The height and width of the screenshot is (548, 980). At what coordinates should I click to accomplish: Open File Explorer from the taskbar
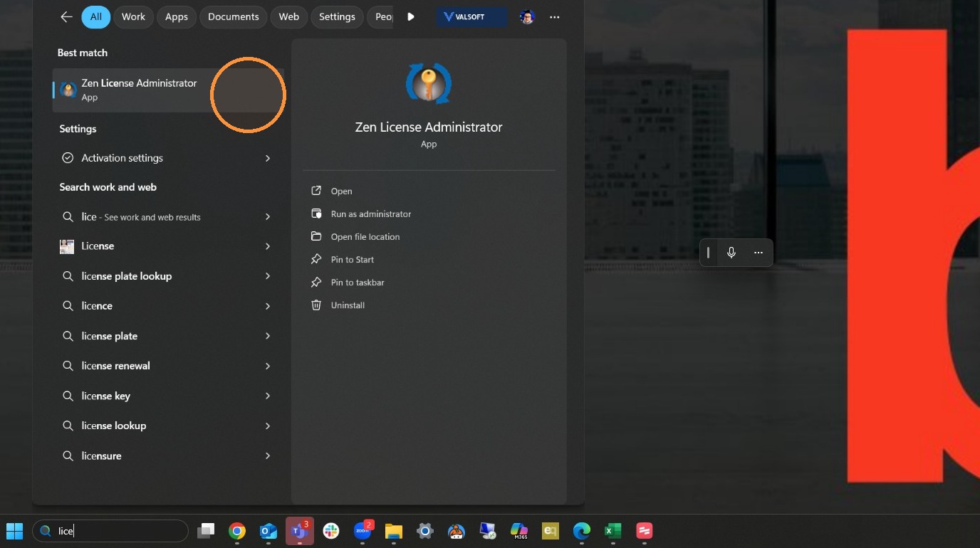[x=394, y=531]
